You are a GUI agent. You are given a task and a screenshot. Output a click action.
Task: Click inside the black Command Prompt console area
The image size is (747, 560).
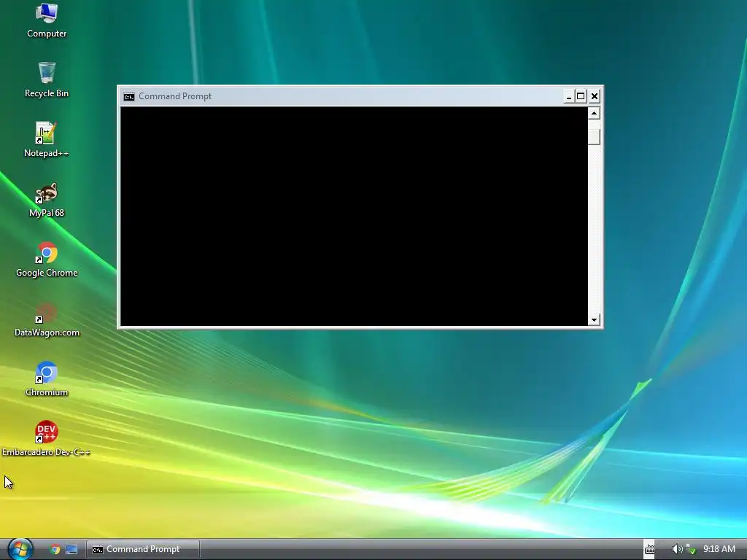(354, 217)
